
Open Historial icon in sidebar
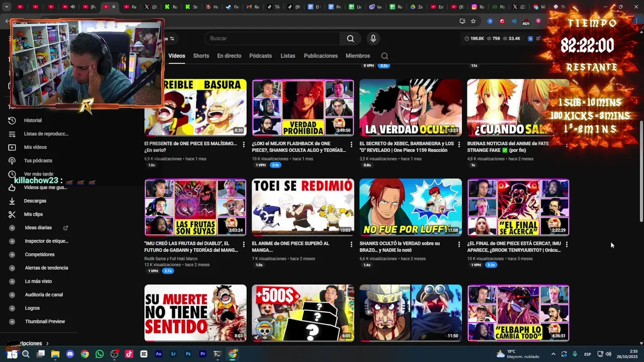coord(12,120)
